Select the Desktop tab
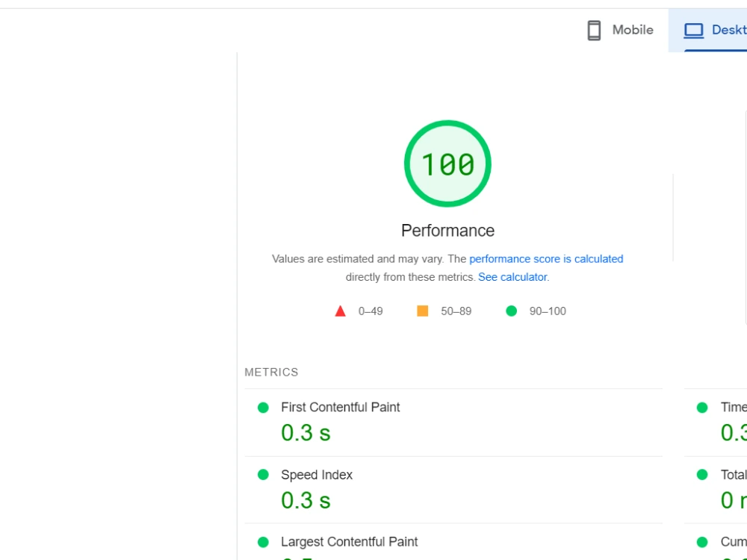Screen dimensions: 747x560 point(708,30)
